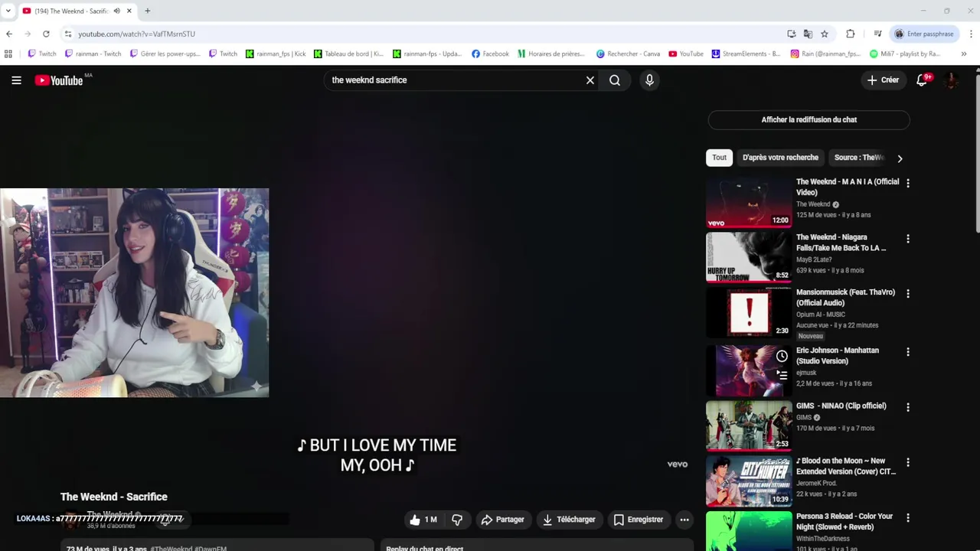Select the Source : TheWeeknd chip
This screenshot has width=980, height=551.
pos(858,158)
